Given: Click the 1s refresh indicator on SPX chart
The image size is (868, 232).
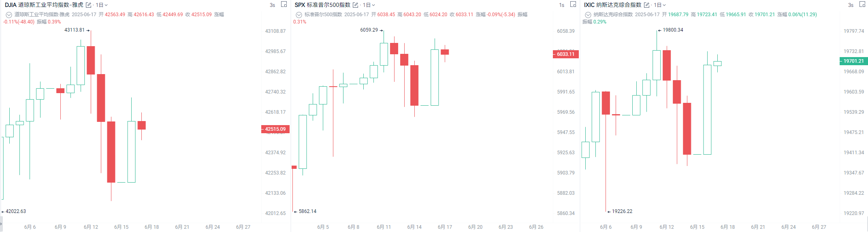Looking at the screenshot, I should (561, 5).
